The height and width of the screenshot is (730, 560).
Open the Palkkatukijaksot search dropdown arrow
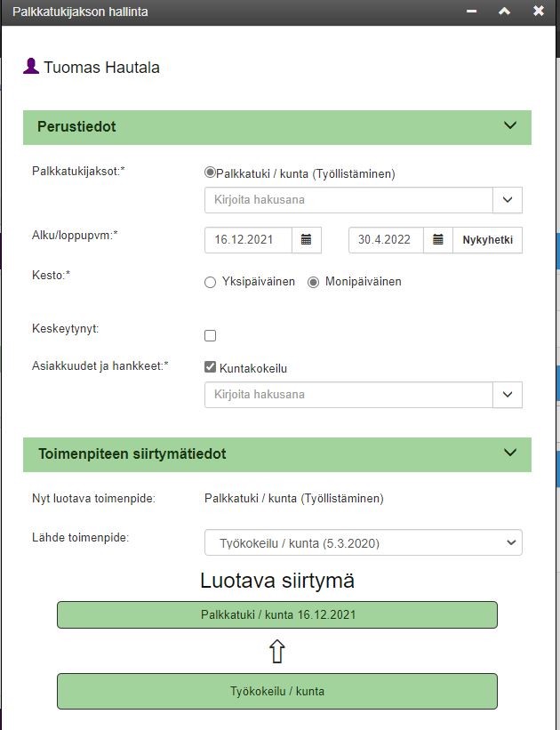(x=508, y=200)
